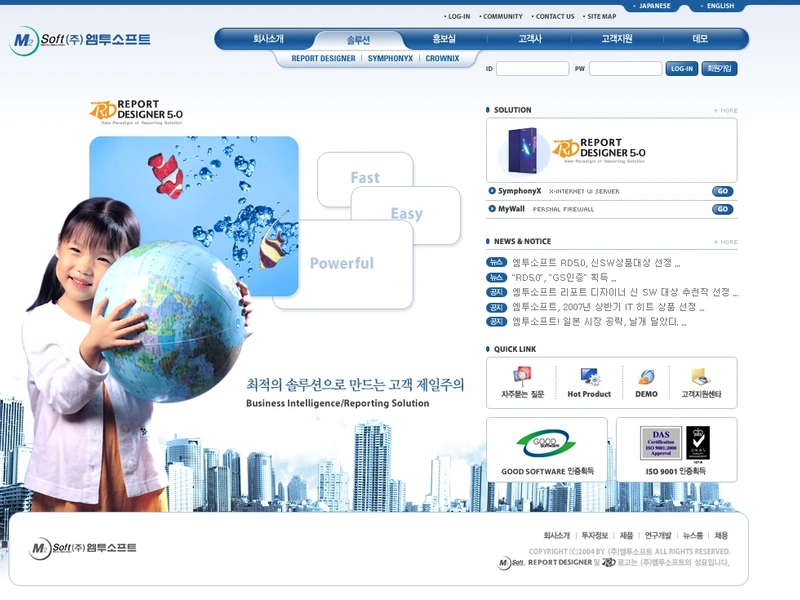800x600 pixels.
Task: Select REPORT DESIGNER submenu item
Action: (323, 59)
